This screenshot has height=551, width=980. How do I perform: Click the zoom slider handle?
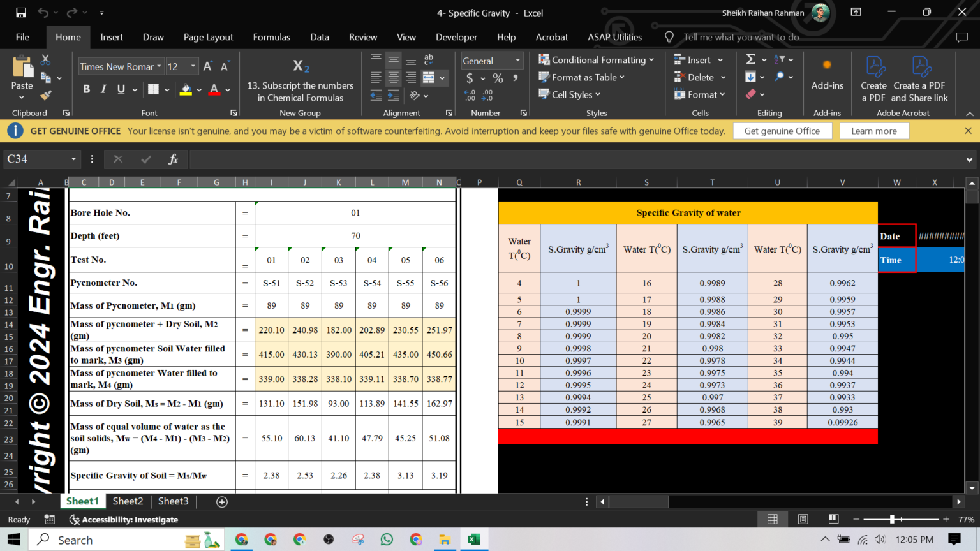(x=893, y=519)
